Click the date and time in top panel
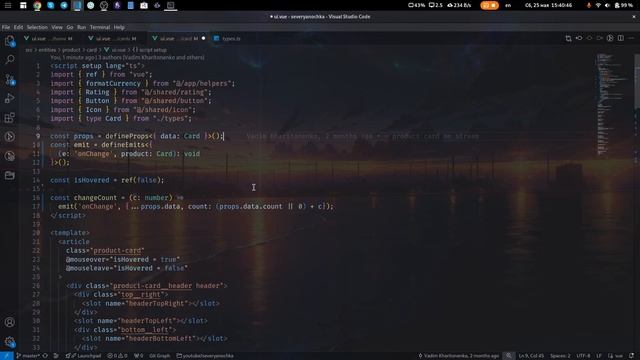Image resolution: width=640 pixels, height=360 pixels. [549, 5]
